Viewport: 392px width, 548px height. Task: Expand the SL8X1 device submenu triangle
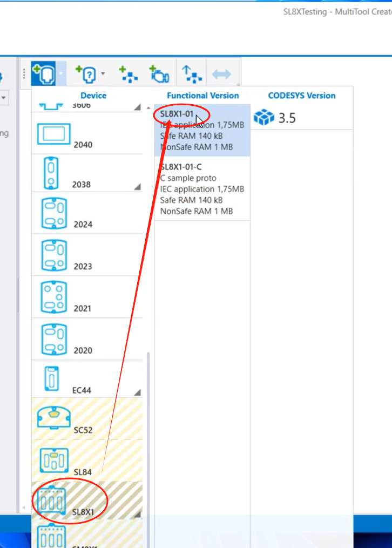(x=137, y=514)
